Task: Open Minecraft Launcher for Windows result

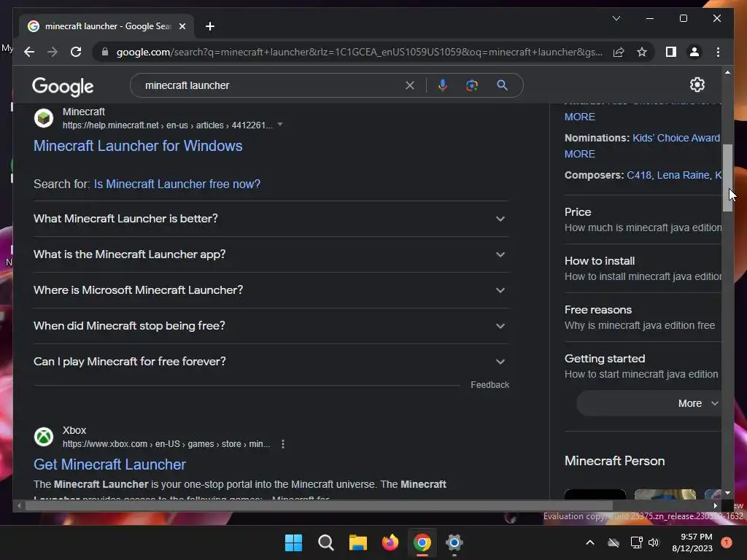Action: 138,146
